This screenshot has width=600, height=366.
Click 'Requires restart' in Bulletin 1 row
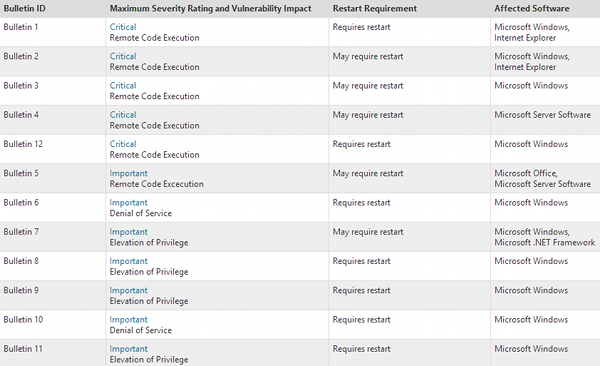(x=361, y=27)
